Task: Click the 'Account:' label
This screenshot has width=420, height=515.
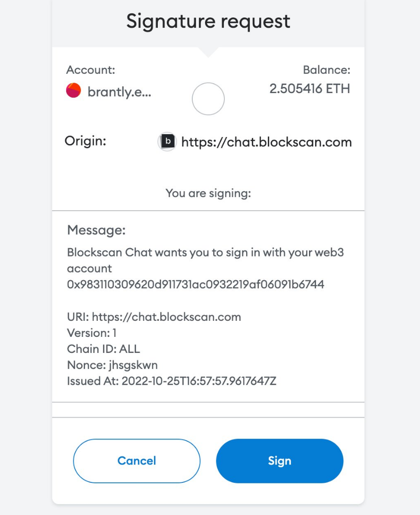Action: tap(91, 70)
